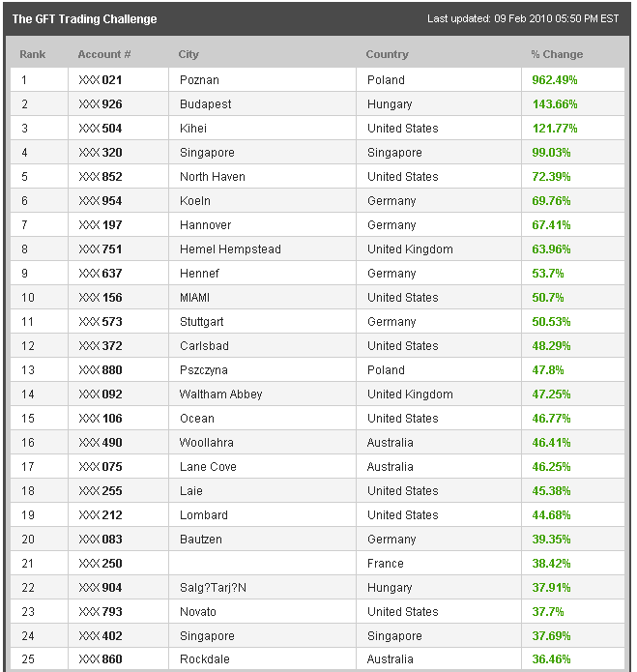Click the MIAMI city cell
This screenshot has width=637, height=672.
tap(194, 298)
